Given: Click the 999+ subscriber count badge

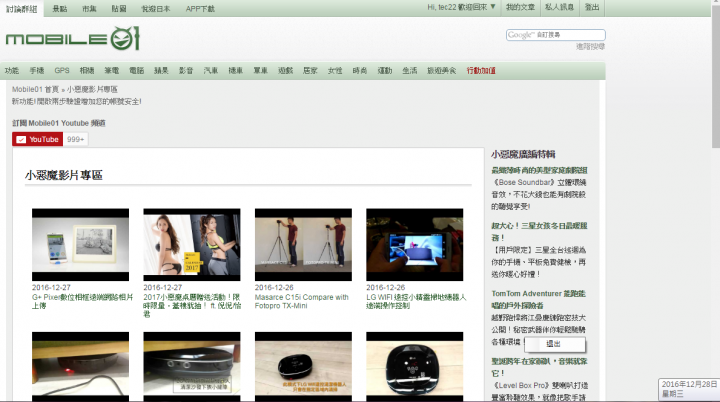Looking at the screenshot, I should click(76, 139).
